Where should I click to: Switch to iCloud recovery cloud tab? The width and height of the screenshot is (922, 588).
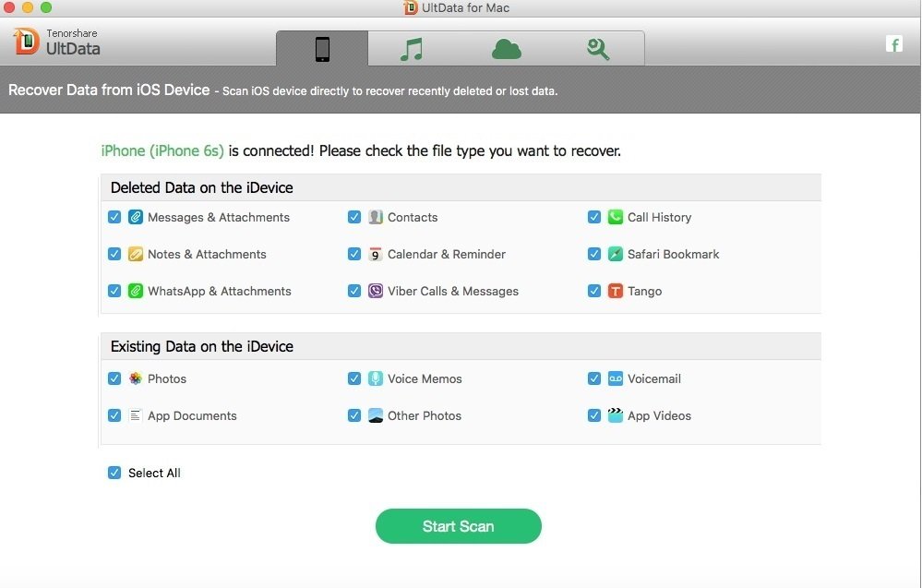(x=507, y=49)
